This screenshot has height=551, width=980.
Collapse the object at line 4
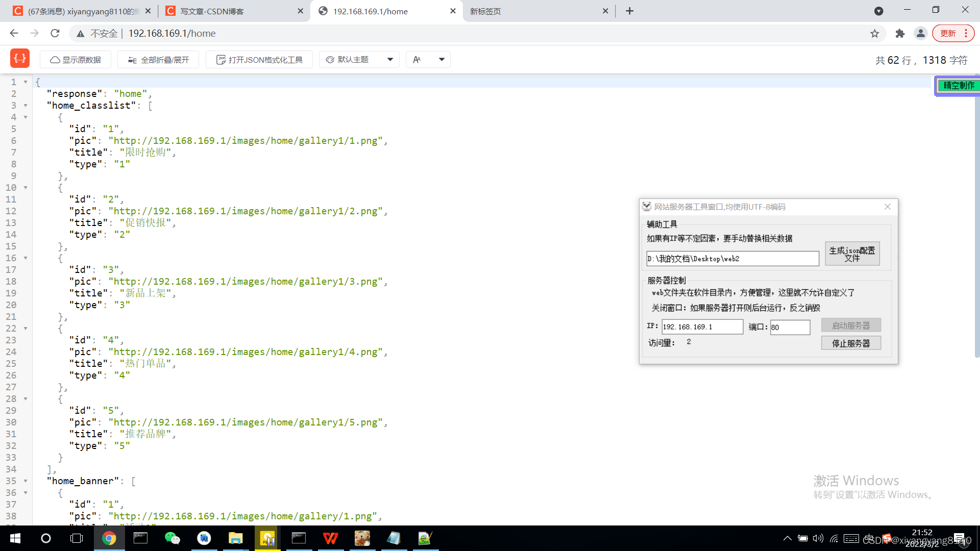(x=26, y=117)
